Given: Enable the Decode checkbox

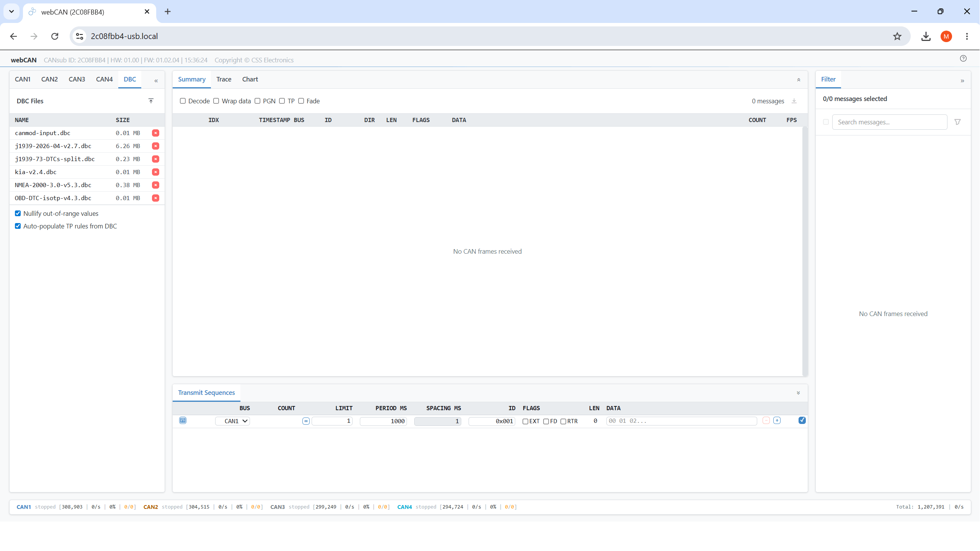Looking at the screenshot, I should (183, 101).
